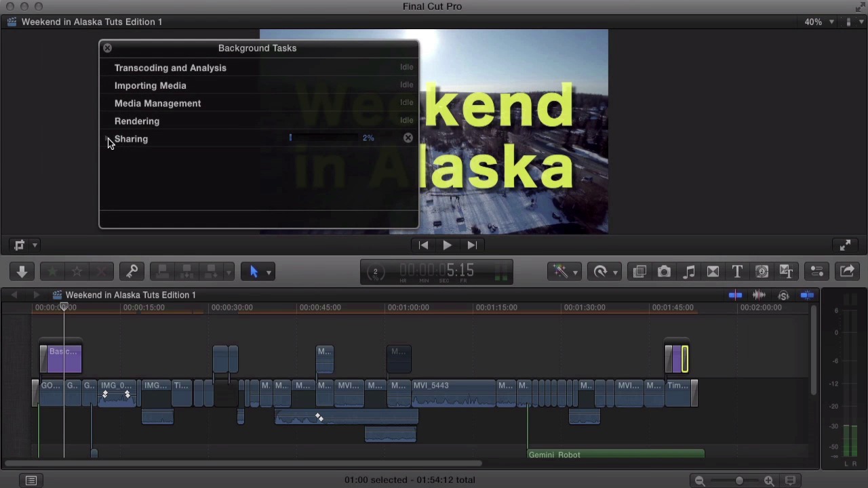Open the Keyword Editor key icon

[132, 272]
